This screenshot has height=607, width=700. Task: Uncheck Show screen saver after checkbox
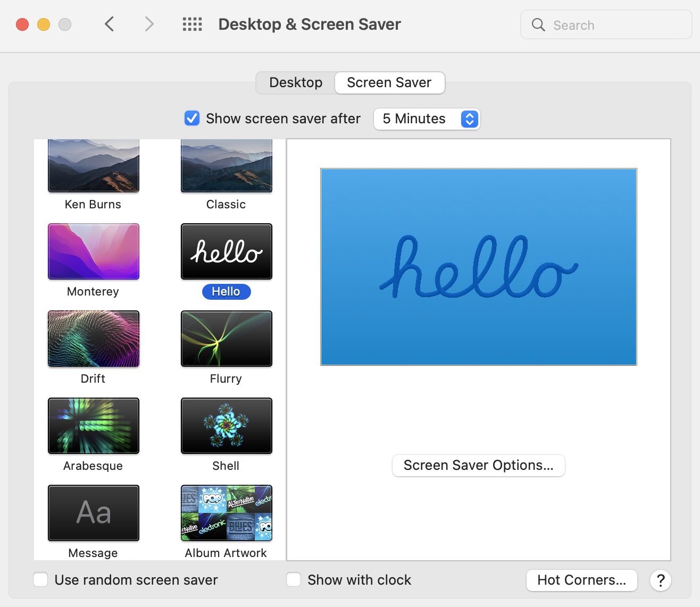point(192,118)
